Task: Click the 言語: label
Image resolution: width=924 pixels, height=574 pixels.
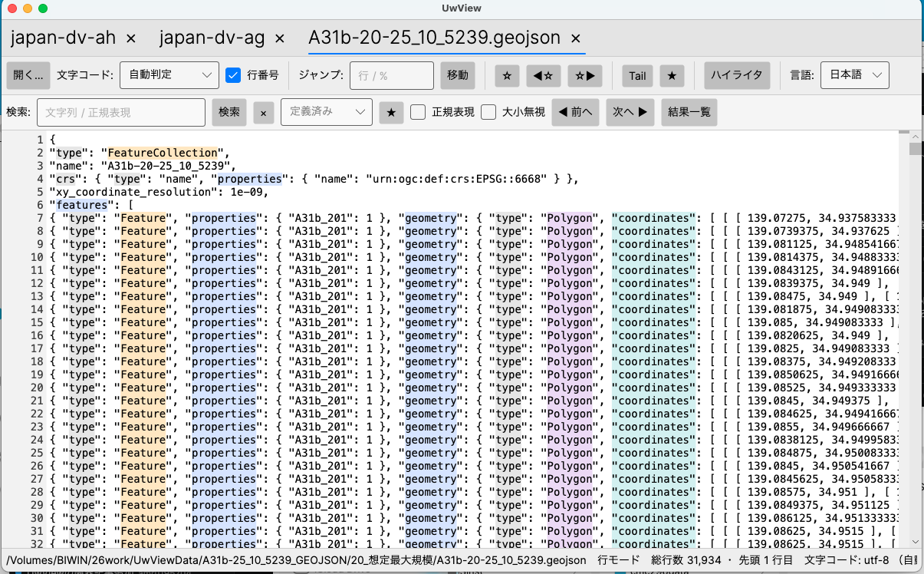Action: click(801, 75)
